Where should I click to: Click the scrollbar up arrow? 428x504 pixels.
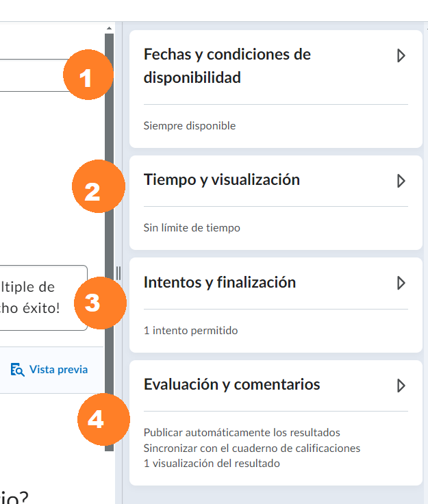pos(109,28)
